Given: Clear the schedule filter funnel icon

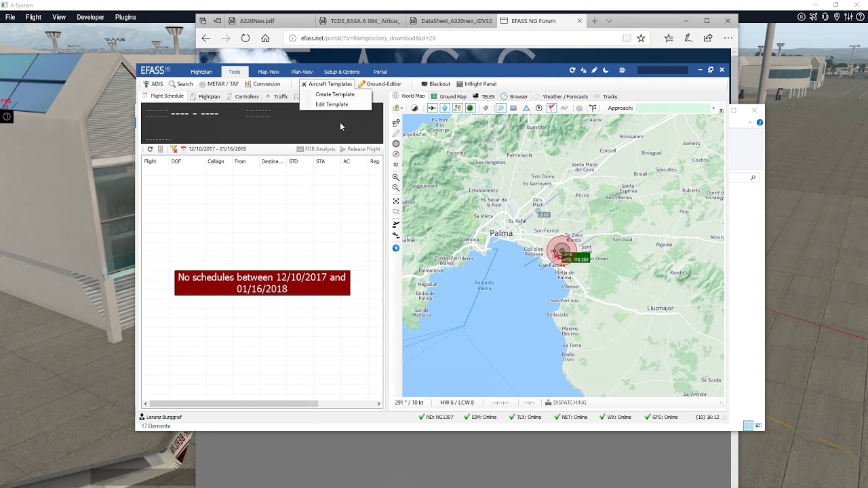Looking at the screenshot, I should tap(174, 149).
